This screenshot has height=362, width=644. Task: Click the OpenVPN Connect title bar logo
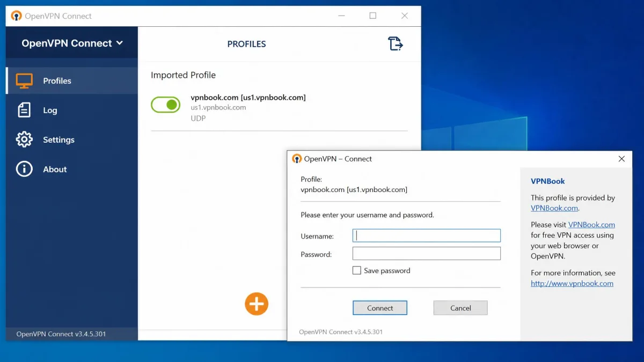coord(17,16)
